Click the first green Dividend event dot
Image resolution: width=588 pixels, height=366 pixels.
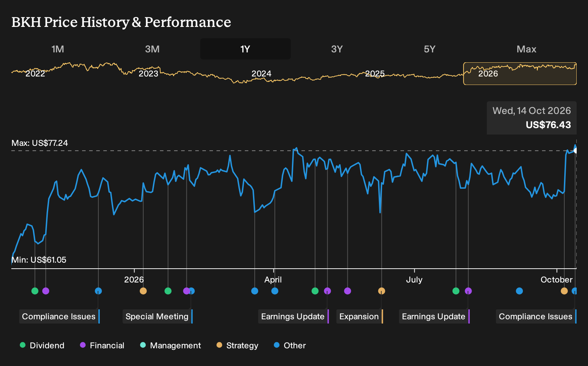tap(35, 291)
